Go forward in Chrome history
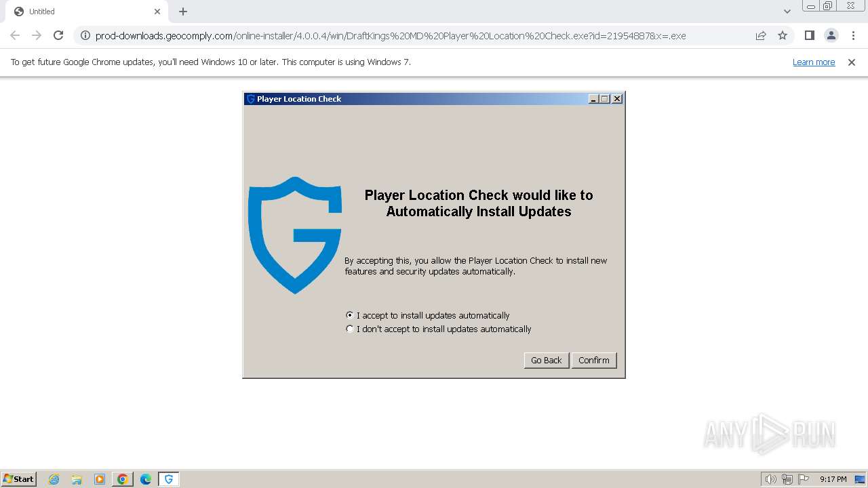 pyautogui.click(x=37, y=35)
